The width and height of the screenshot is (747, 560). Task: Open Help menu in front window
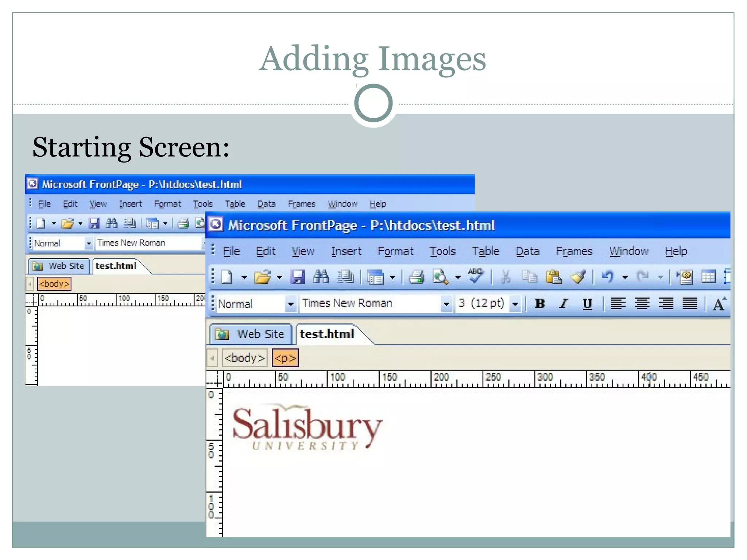[676, 251]
